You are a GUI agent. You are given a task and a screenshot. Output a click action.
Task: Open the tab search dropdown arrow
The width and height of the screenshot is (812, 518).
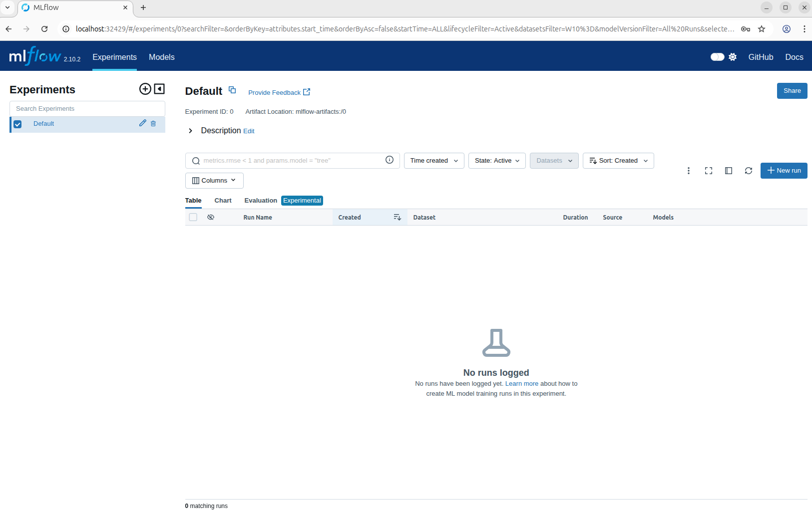click(7, 7)
